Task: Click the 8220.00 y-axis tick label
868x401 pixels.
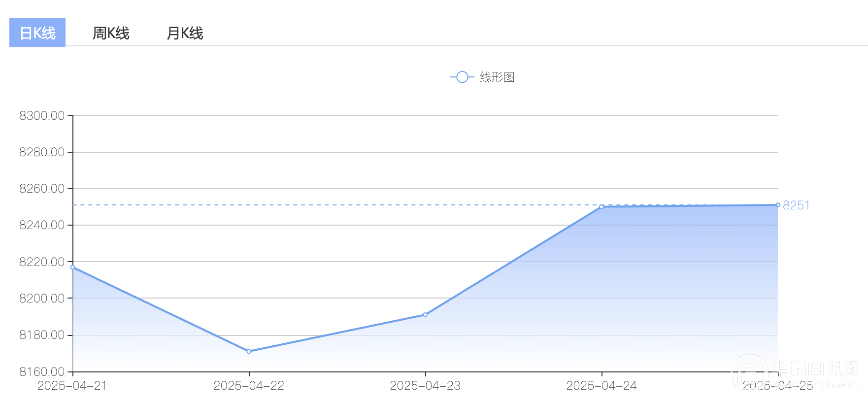Action: [x=42, y=262]
